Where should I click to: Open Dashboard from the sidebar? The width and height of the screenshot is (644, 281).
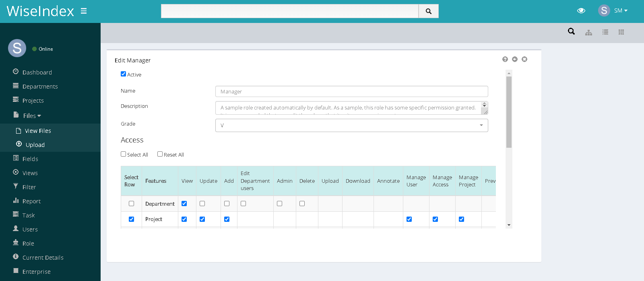coord(37,72)
